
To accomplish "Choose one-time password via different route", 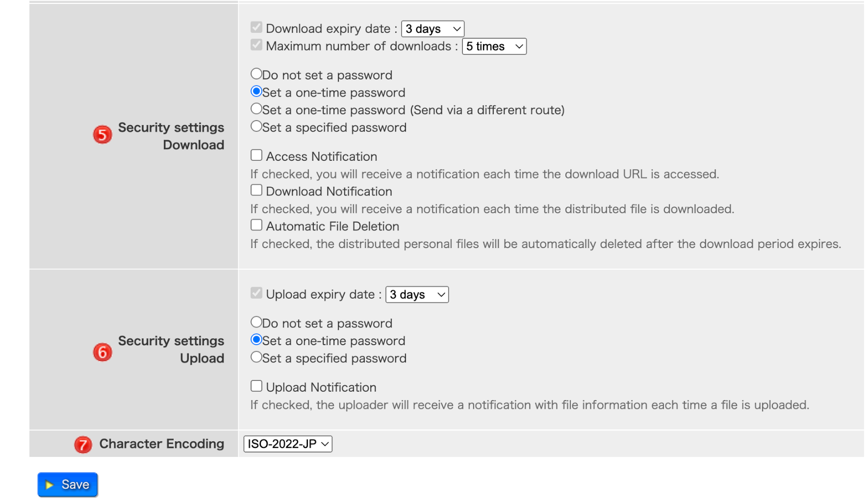I will pyautogui.click(x=256, y=109).
